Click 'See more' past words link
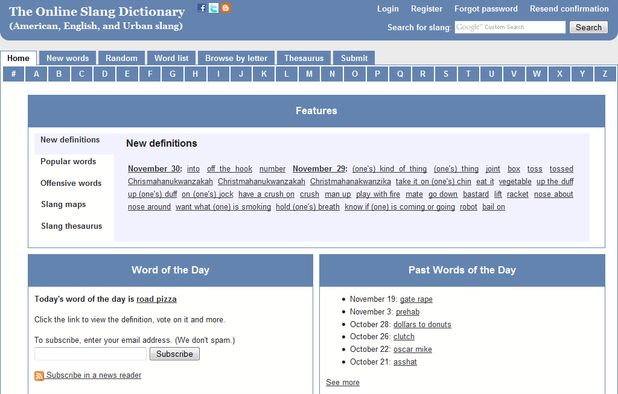This screenshot has width=618, height=394. coord(343,382)
